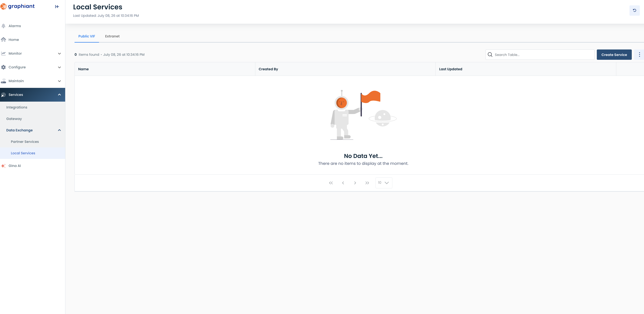Viewport: 644px width, 314px height.
Task: Click the '0 items found' count text
Action: pos(87,55)
